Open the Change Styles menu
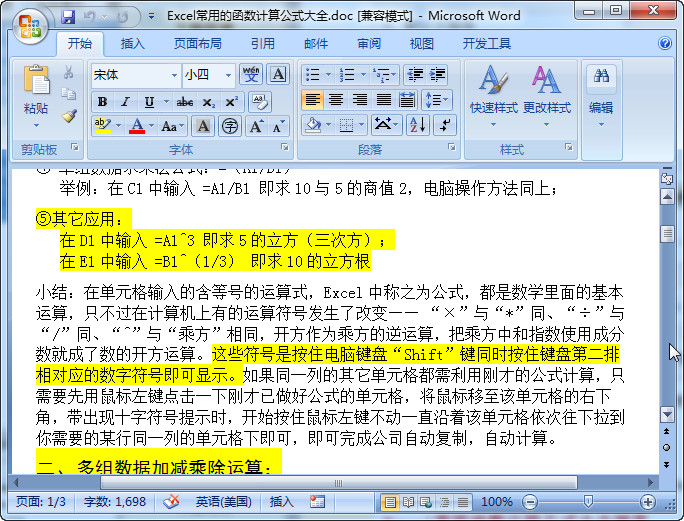 tap(547, 95)
